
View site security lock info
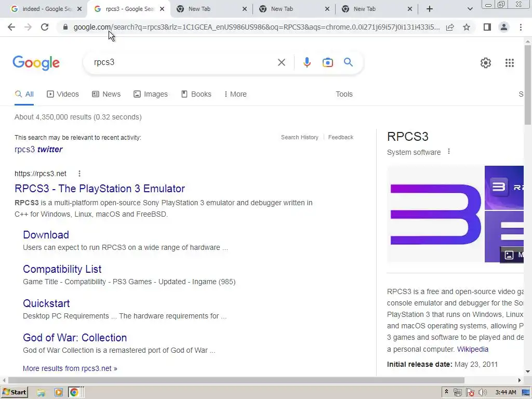coord(65,27)
